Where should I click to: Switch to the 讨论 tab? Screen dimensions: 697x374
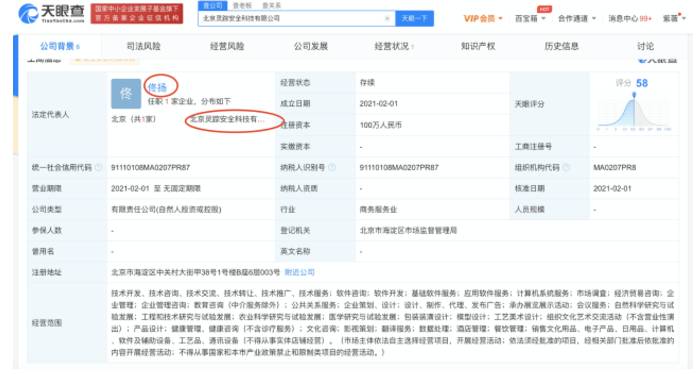[x=645, y=46]
